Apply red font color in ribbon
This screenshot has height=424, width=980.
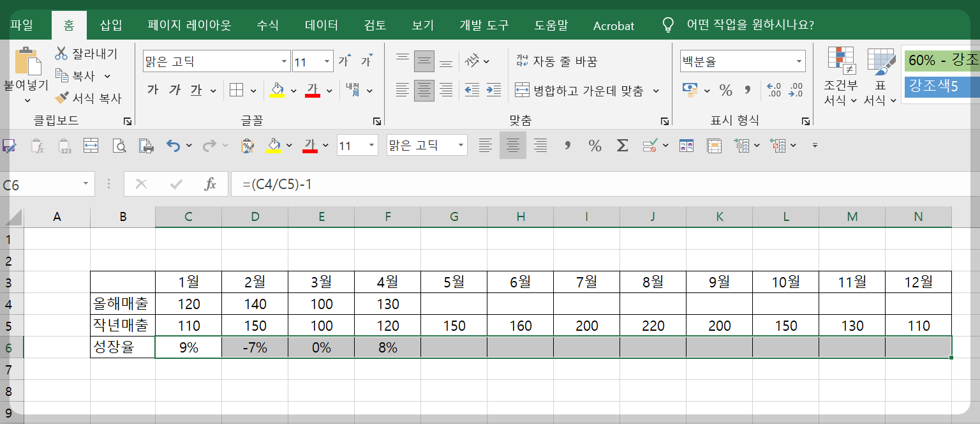[x=312, y=90]
